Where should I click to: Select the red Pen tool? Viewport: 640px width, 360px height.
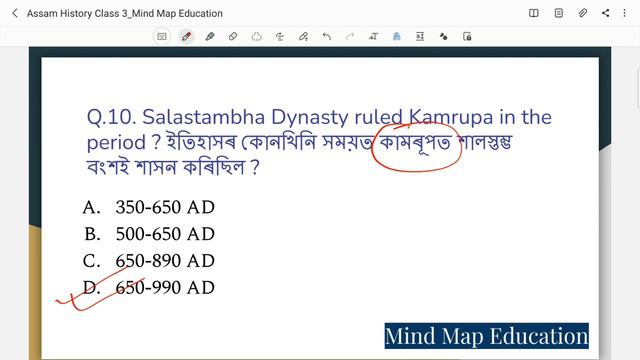point(187,37)
